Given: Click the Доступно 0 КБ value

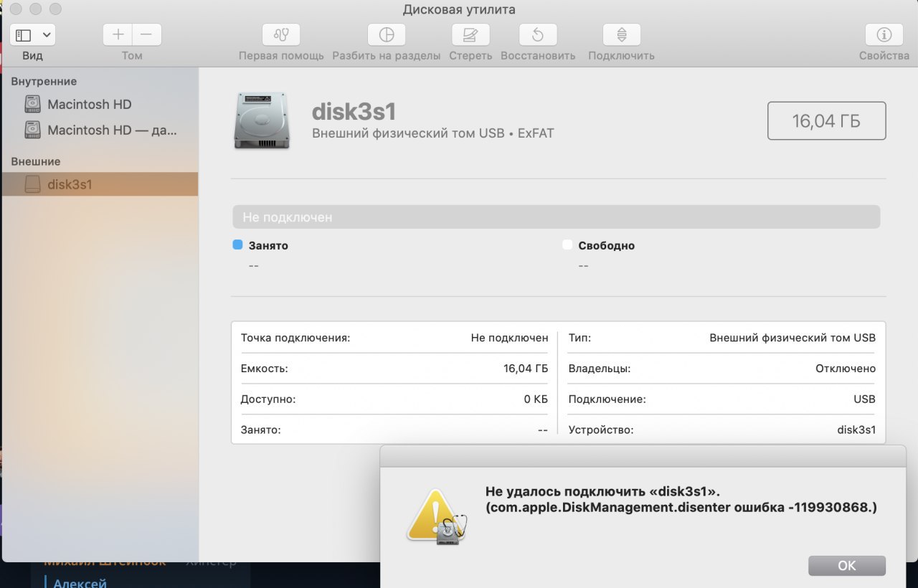Looking at the screenshot, I should click(x=536, y=399).
